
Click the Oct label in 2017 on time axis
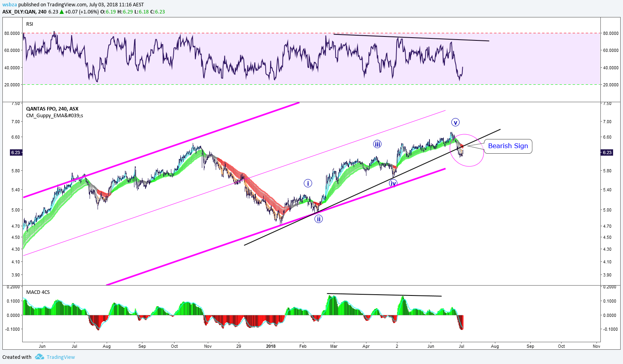pos(174,346)
